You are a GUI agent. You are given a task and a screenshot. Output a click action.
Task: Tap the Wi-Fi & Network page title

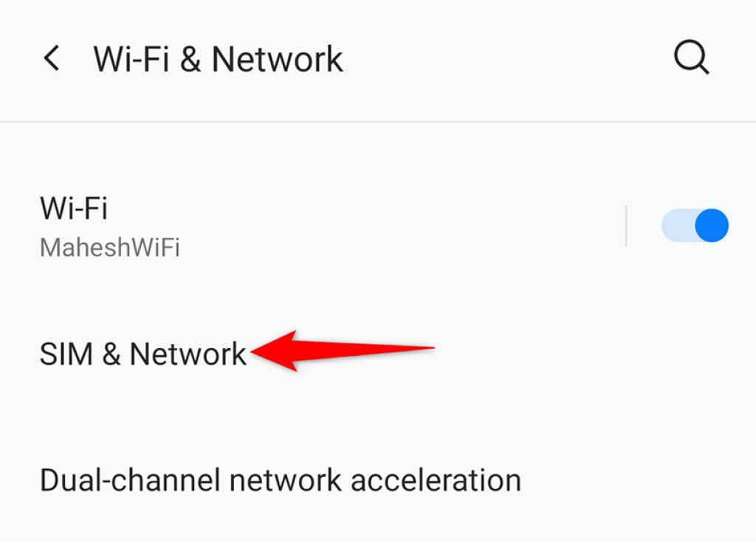218,59
